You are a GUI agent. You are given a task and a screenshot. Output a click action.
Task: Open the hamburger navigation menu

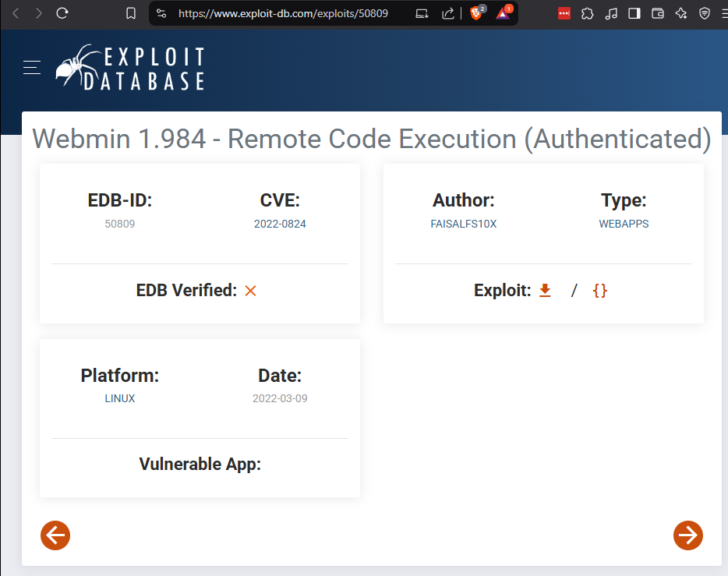(32, 68)
